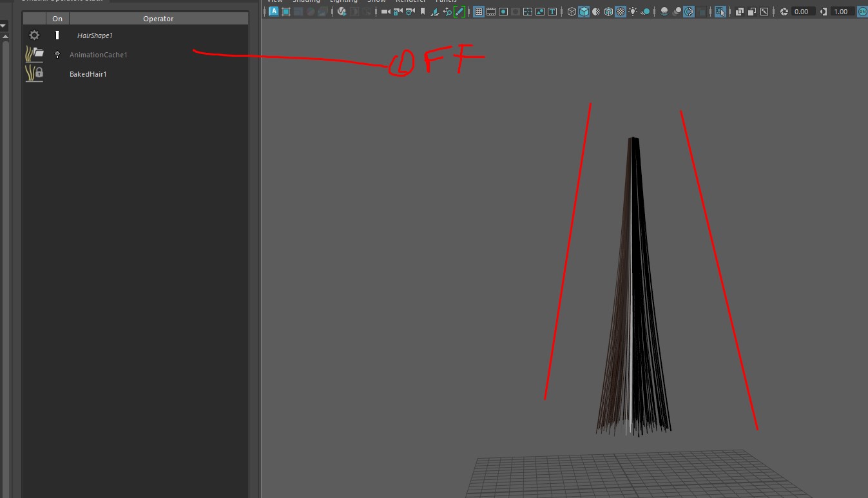
Task: Toggle the Safe Action icon
Action: 540,12
